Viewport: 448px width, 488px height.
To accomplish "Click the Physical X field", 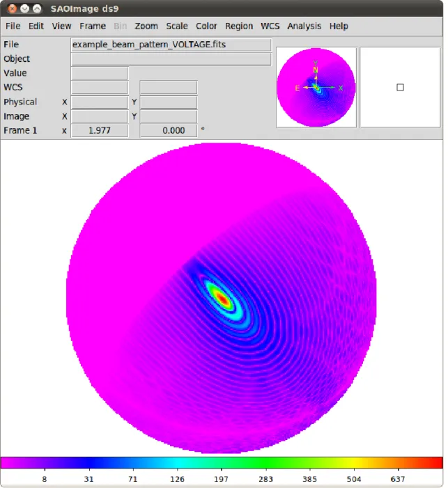I will (100, 102).
